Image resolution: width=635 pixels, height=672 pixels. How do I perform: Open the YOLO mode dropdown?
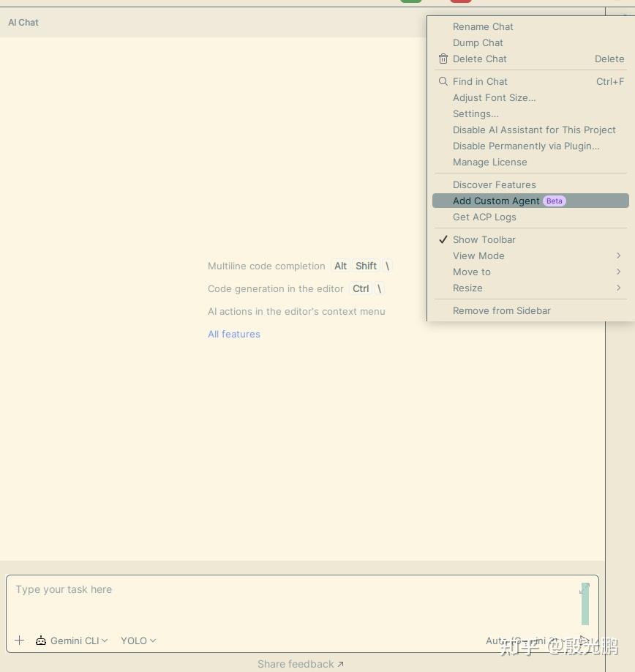pyautogui.click(x=138, y=641)
